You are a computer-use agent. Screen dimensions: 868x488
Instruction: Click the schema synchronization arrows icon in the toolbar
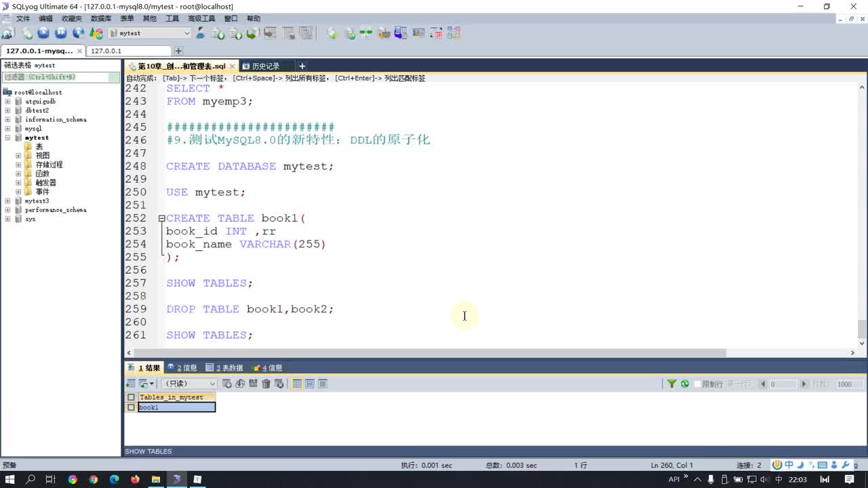[x=366, y=33]
